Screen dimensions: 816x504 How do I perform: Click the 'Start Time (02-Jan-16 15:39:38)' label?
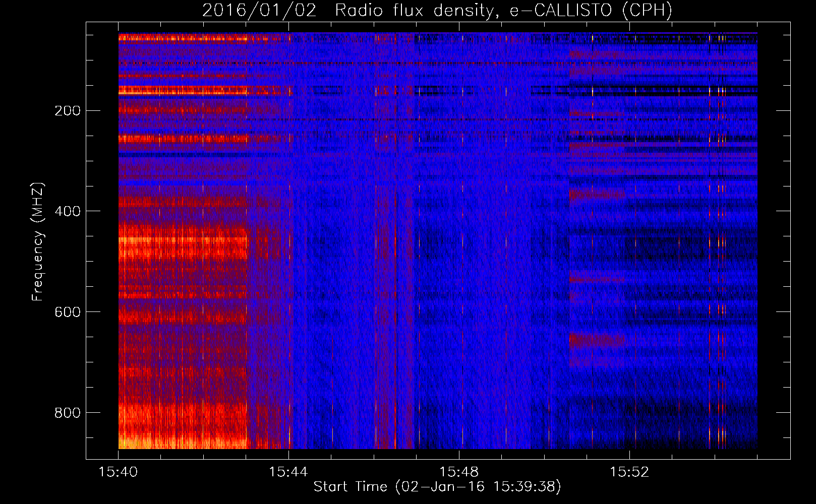(x=437, y=486)
